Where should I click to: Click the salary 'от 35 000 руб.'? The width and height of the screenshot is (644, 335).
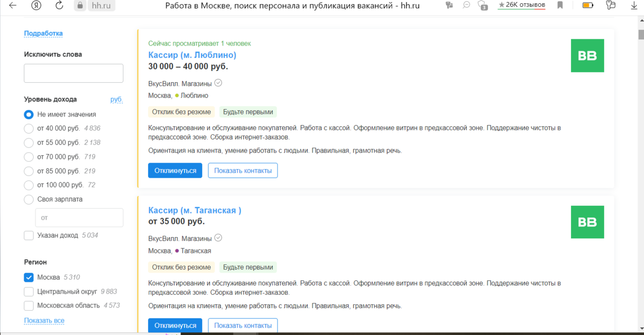[177, 221]
